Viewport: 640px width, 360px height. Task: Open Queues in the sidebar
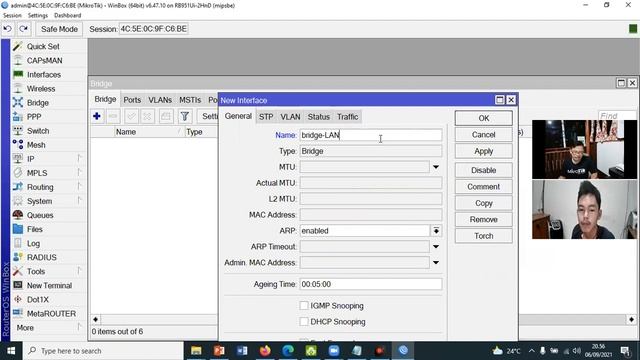(40, 215)
